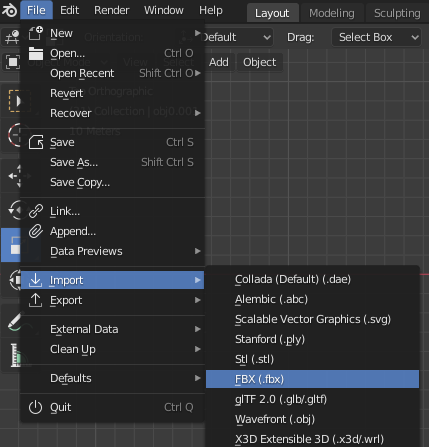Choose Append... from File menu

[x=112, y=231]
